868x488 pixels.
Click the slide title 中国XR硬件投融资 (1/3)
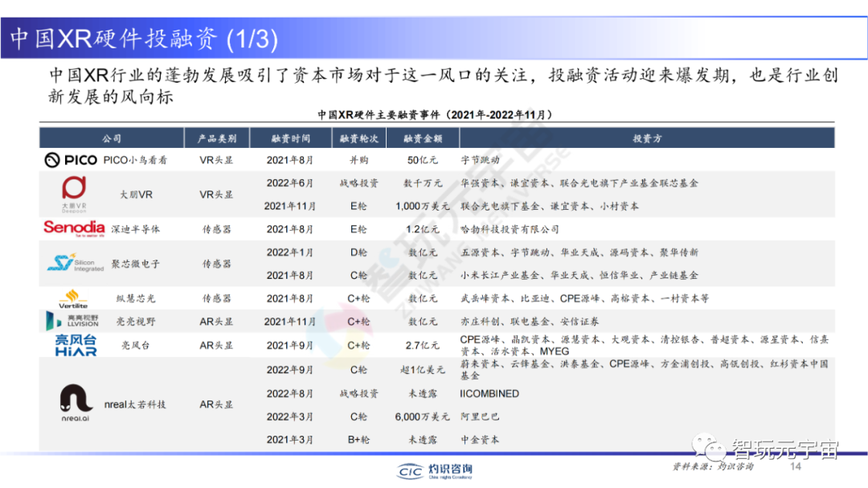tap(144, 39)
